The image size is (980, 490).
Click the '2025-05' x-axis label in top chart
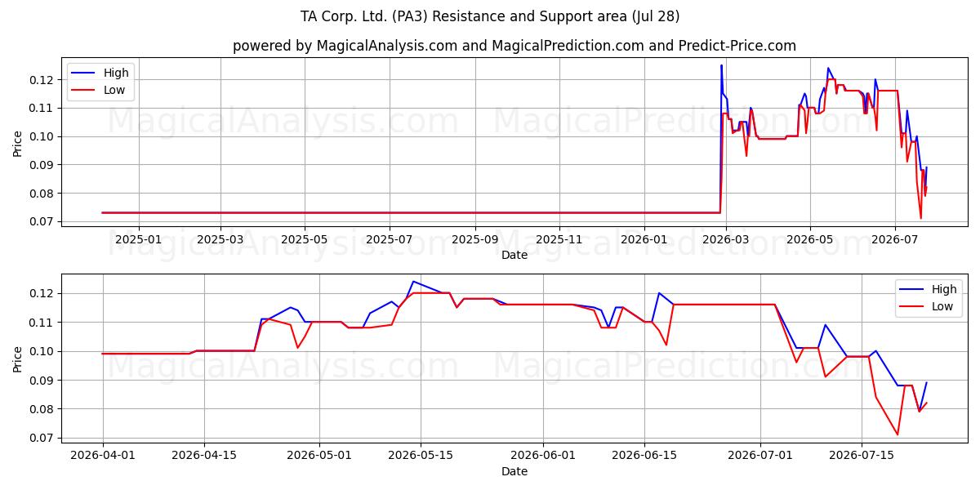click(x=305, y=239)
